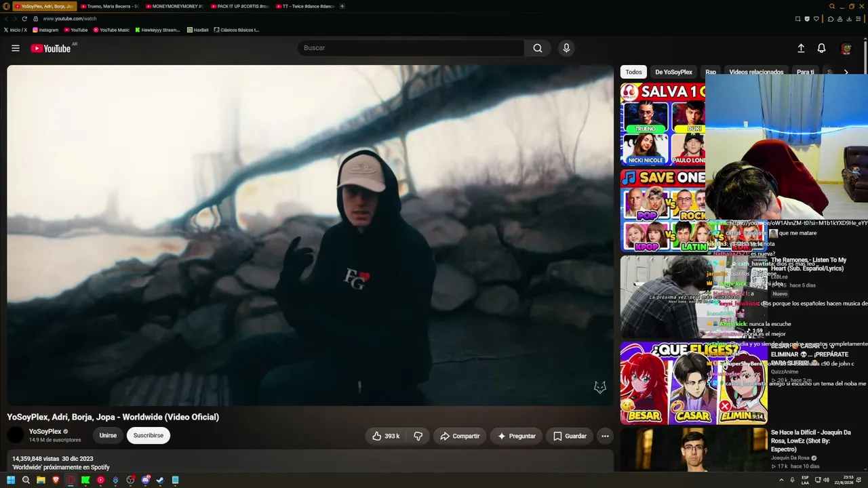Screen dimensions: 868x488
Task: Open the 'Clásicos Básicos' bookmark
Action: 237,30
